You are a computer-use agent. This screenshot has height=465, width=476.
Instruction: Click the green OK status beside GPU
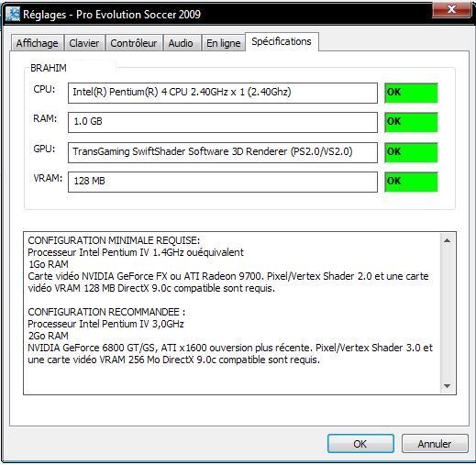click(x=411, y=152)
